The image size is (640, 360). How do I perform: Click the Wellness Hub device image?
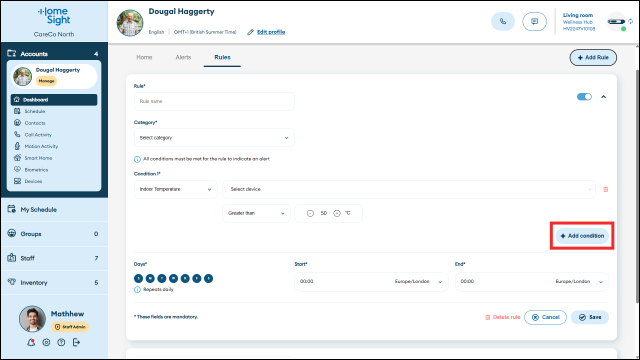click(616, 22)
